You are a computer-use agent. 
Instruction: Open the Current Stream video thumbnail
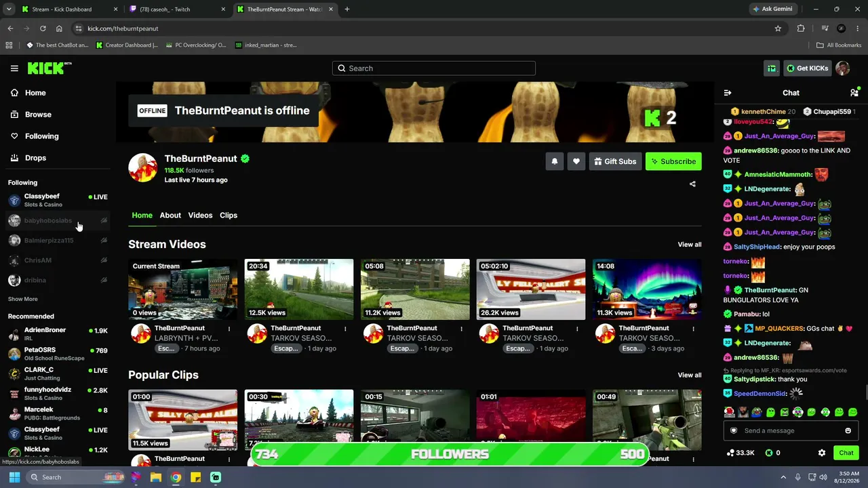183,289
